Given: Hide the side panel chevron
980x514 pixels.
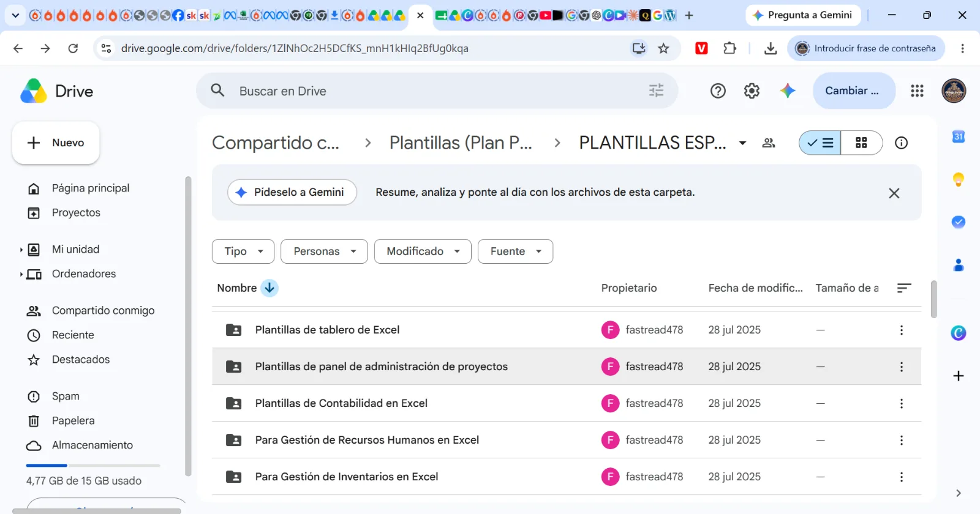Looking at the screenshot, I should pos(959,493).
